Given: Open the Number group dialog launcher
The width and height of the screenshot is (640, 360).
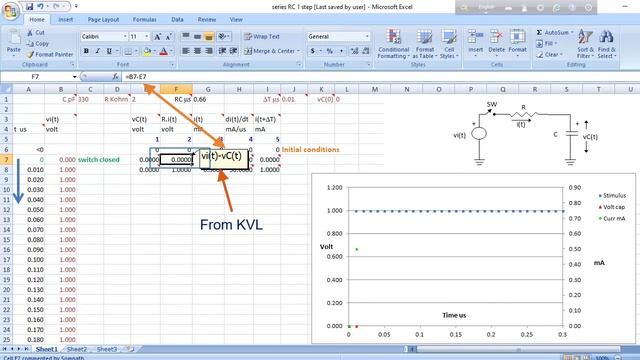Looking at the screenshot, I should (369, 64).
